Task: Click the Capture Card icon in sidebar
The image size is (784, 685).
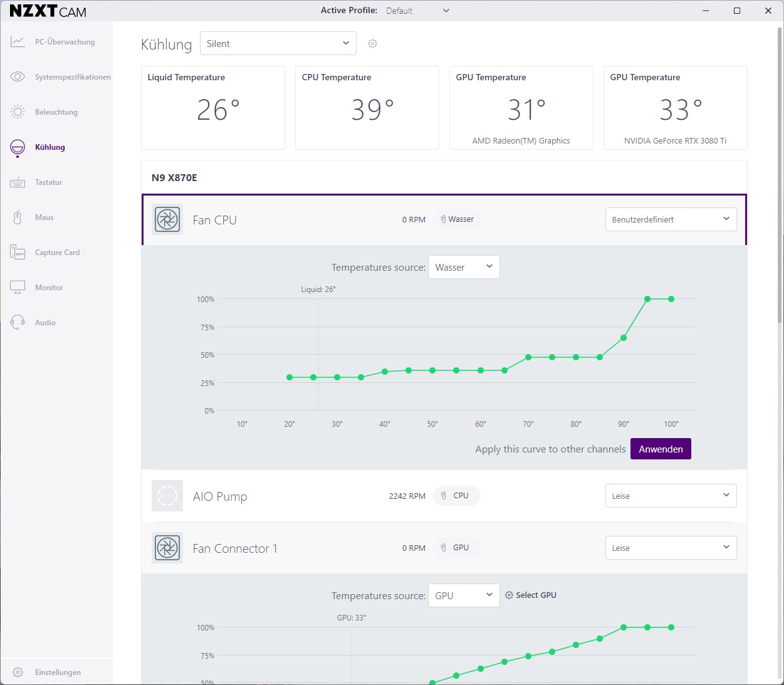Action: click(x=18, y=253)
